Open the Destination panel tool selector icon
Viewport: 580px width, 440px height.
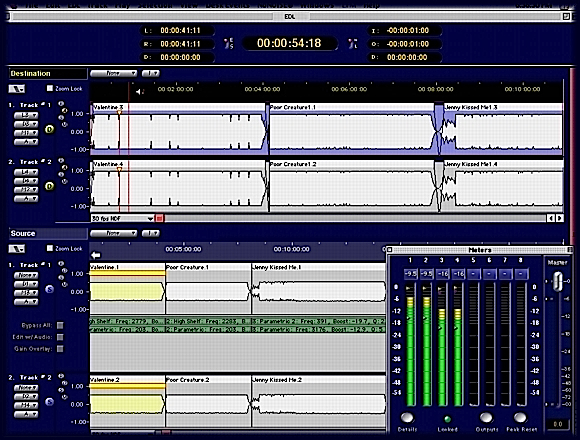coord(17,89)
